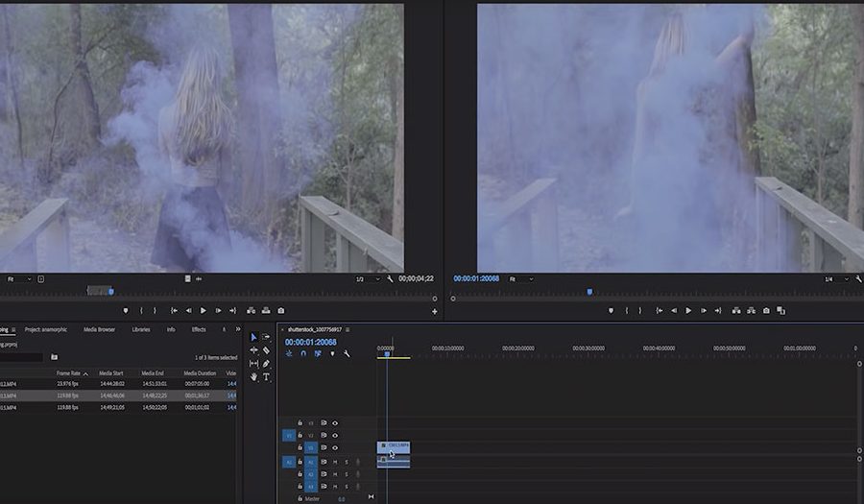Open Source monitor 1/2 playback resolution dropdown

click(364, 278)
